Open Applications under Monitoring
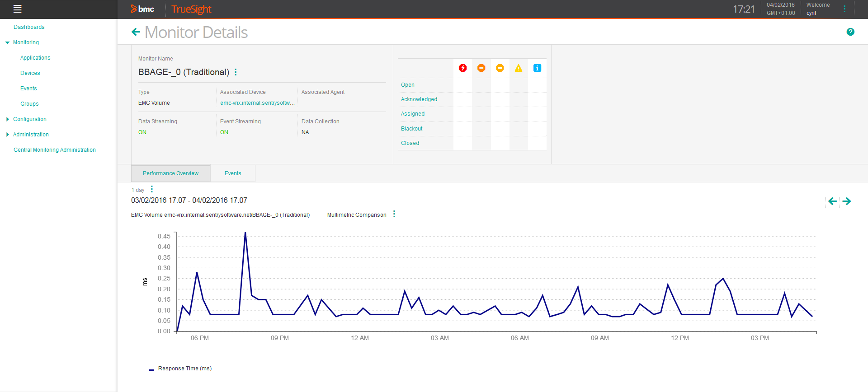Screen dimensions: 868x392 click(35, 58)
